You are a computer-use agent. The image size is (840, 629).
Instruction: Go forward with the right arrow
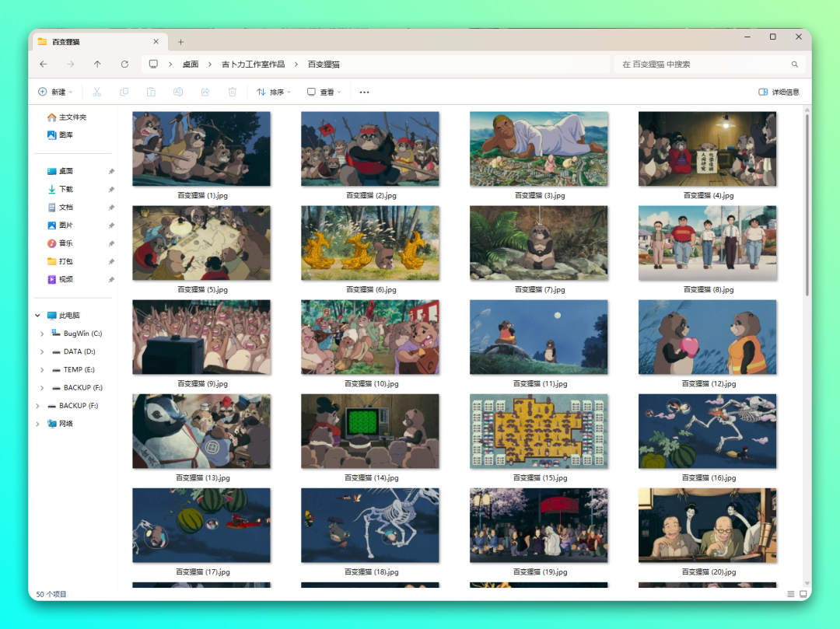[x=70, y=65]
